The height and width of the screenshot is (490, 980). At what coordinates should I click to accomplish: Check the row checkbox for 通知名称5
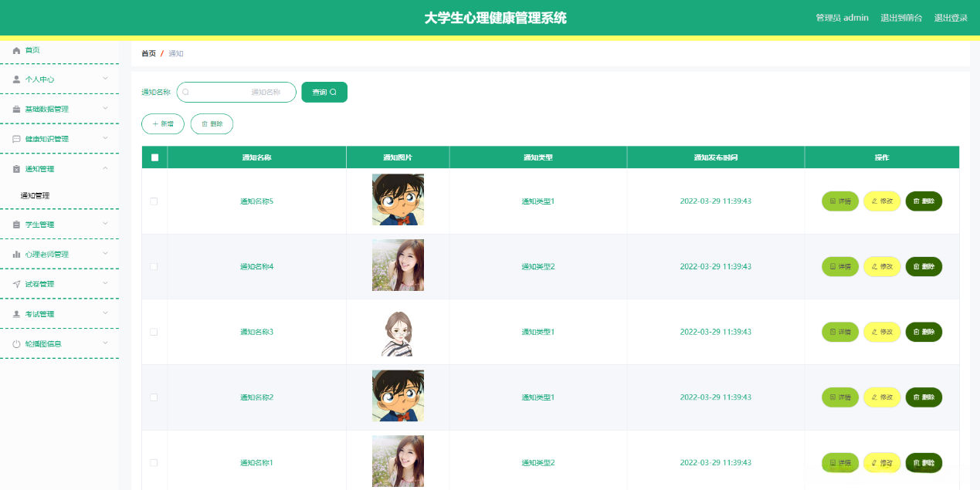click(x=154, y=201)
